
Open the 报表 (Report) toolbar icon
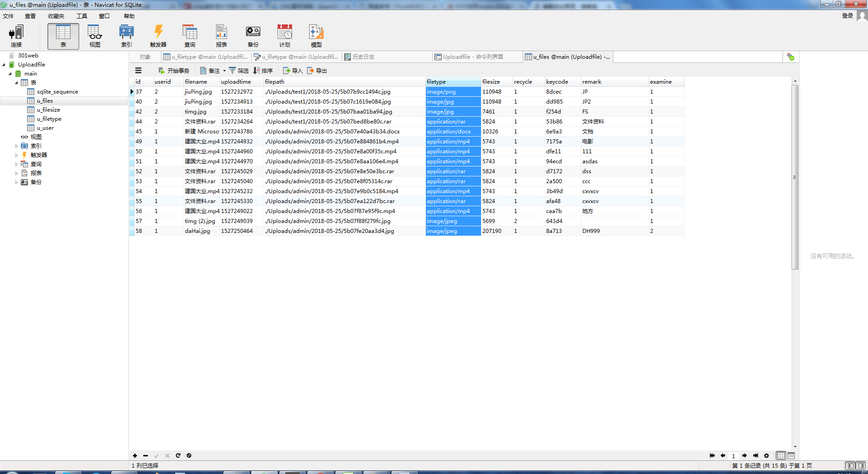[222, 36]
